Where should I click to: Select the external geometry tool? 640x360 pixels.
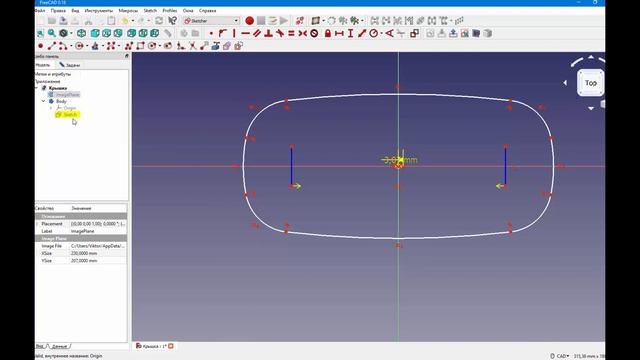pos(216,46)
